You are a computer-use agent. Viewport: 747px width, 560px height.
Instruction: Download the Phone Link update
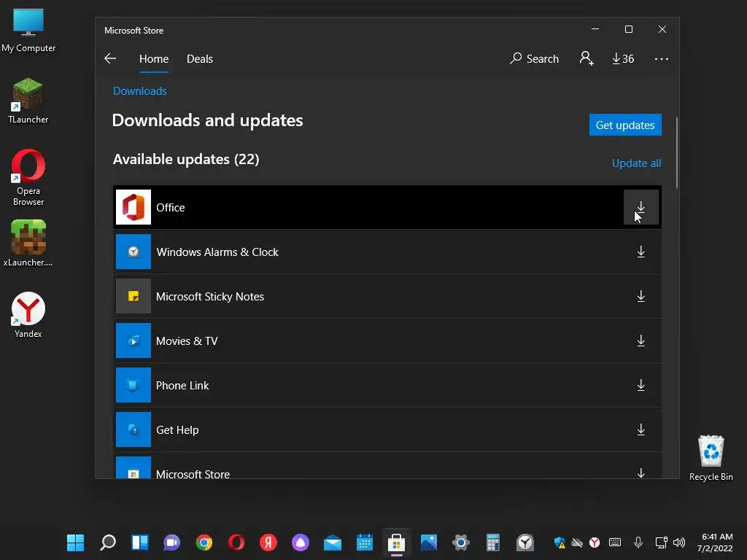[x=640, y=385]
